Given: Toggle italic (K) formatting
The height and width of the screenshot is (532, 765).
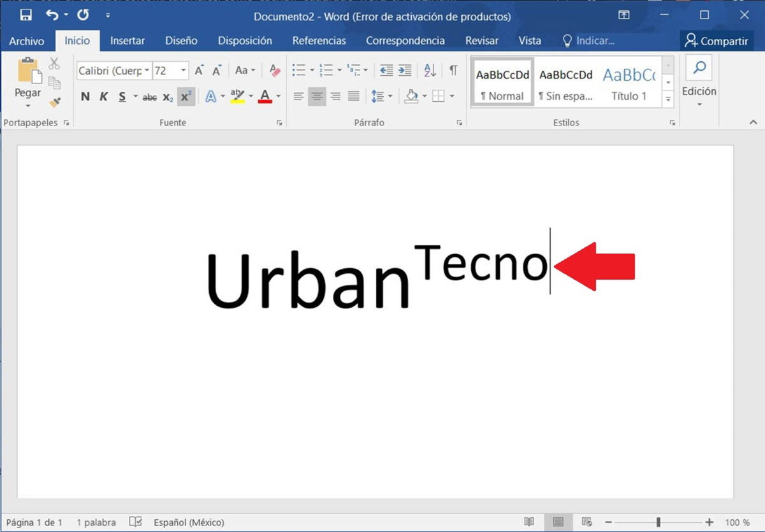Looking at the screenshot, I should coord(104,96).
